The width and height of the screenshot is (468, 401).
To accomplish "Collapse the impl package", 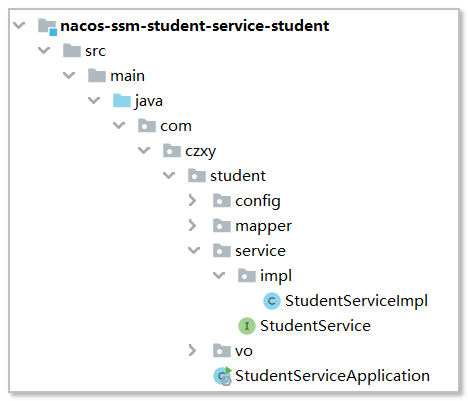I will [x=219, y=275].
